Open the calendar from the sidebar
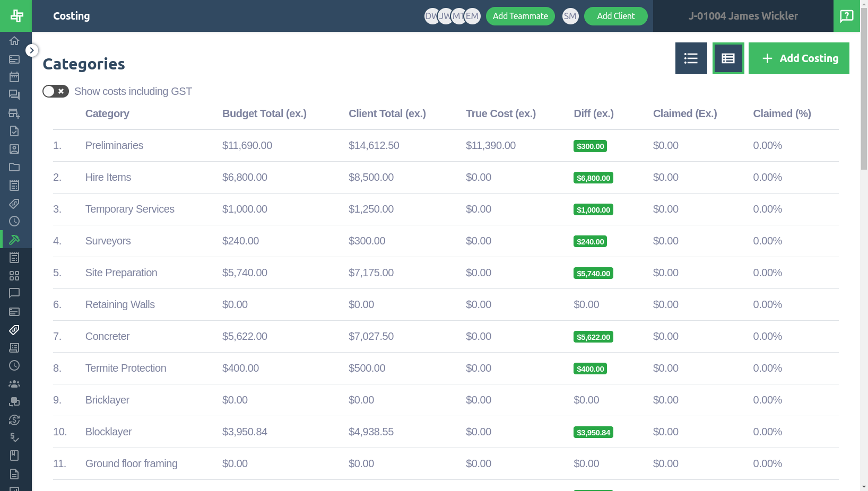 14,77
